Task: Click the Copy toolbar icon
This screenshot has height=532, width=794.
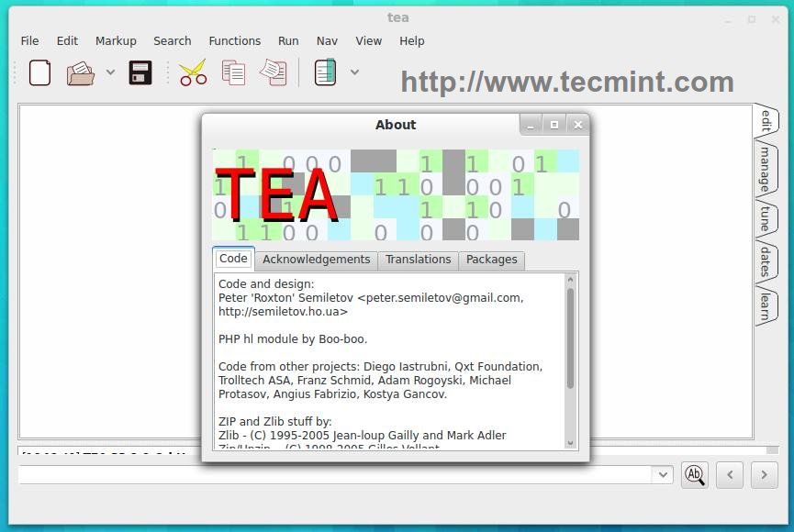Action: 233,72
